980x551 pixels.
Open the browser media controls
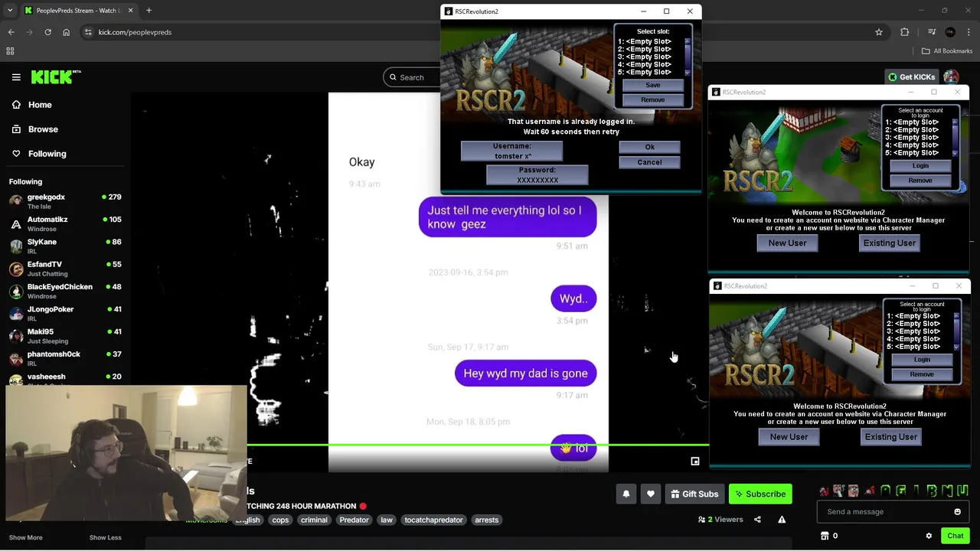[931, 32]
